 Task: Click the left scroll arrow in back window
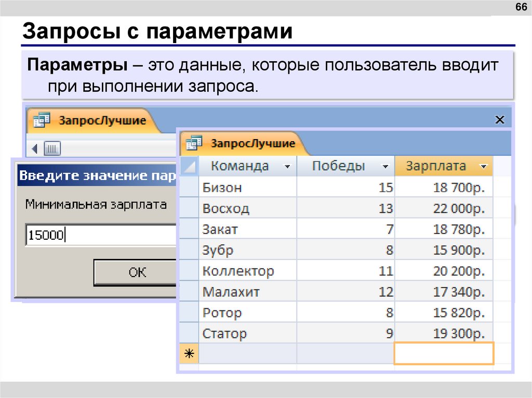click(34, 148)
